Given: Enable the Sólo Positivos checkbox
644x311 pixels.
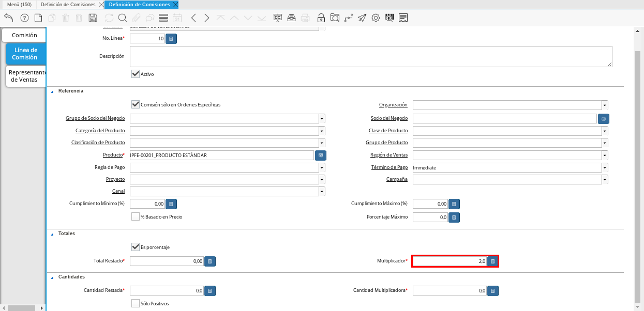Looking at the screenshot, I should [x=136, y=303].
